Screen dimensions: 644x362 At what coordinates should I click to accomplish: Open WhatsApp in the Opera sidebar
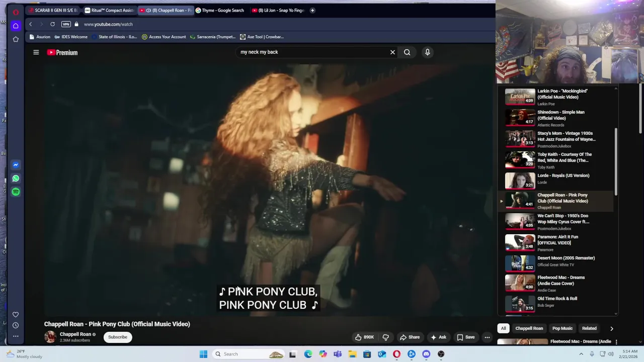[16, 178]
